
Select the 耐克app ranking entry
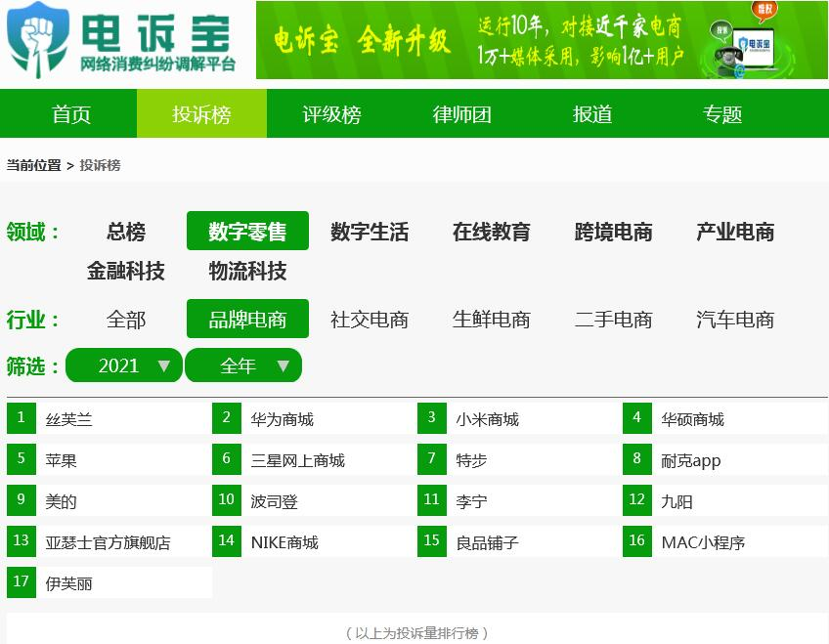[724, 459]
